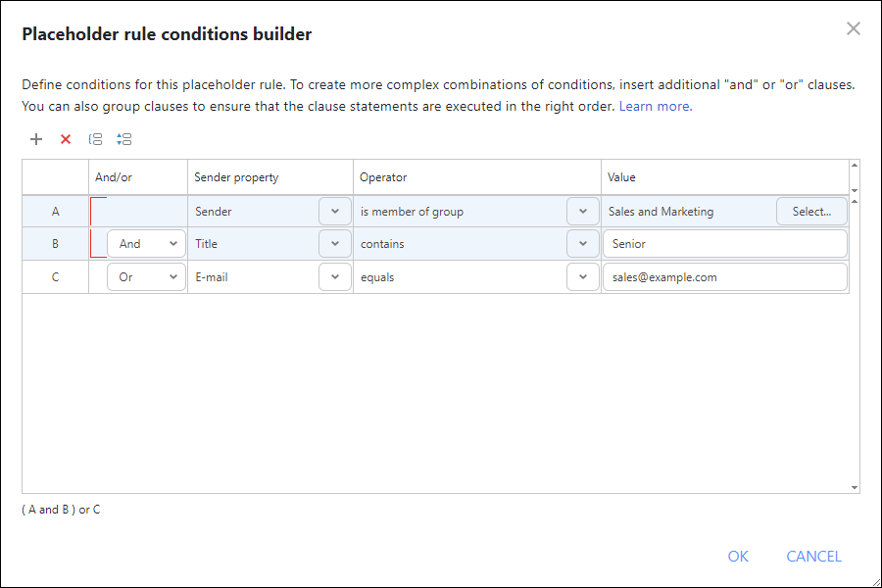The width and height of the screenshot is (882, 588).
Task: Group the selected clauses
Action: (x=95, y=139)
